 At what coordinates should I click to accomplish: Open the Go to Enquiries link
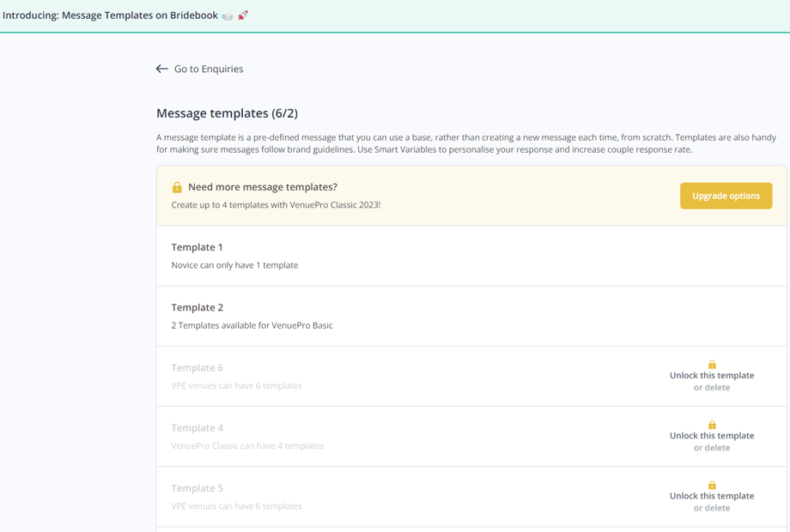209,69
